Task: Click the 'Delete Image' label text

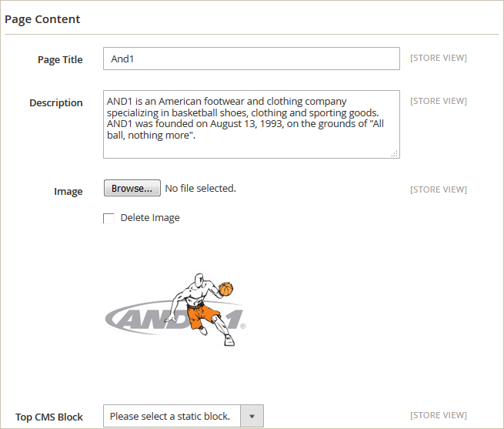Action: click(150, 218)
